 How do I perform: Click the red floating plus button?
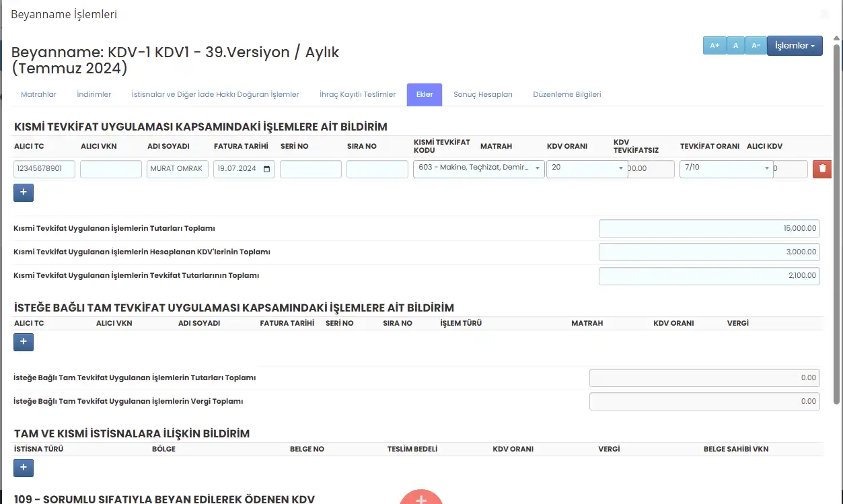tap(421, 498)
